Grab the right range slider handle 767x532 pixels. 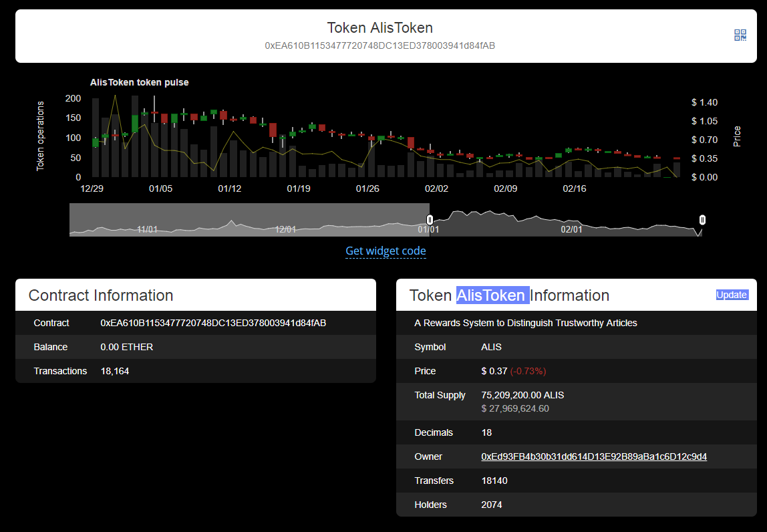click(702, 220)
